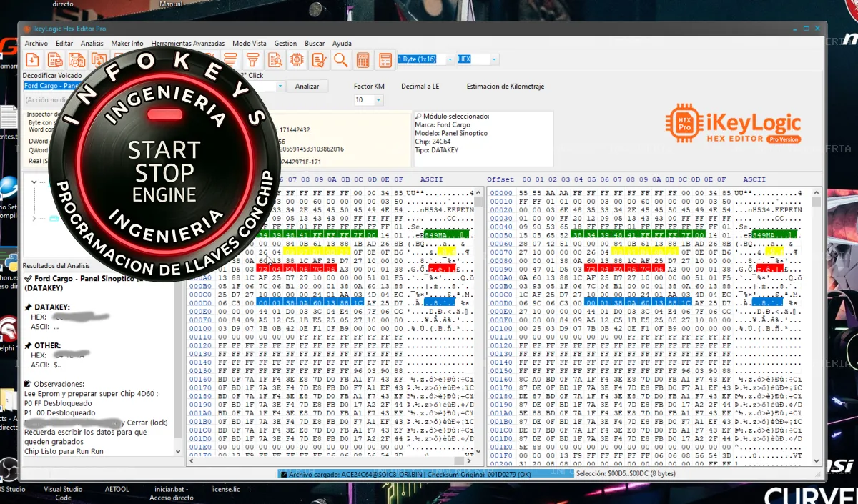Click the stacked layers icon left of the funnel

pos(230,60)
